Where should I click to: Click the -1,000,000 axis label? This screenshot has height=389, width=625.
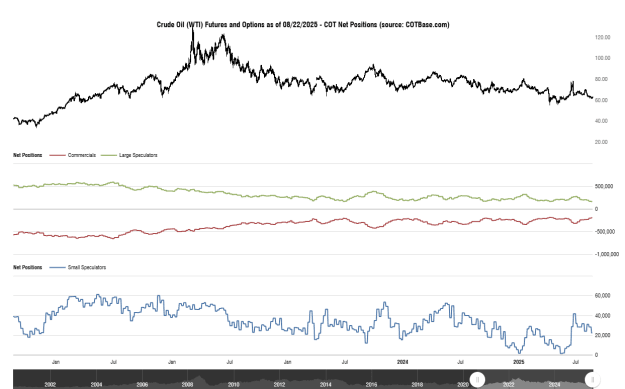[x=607, y=254]
